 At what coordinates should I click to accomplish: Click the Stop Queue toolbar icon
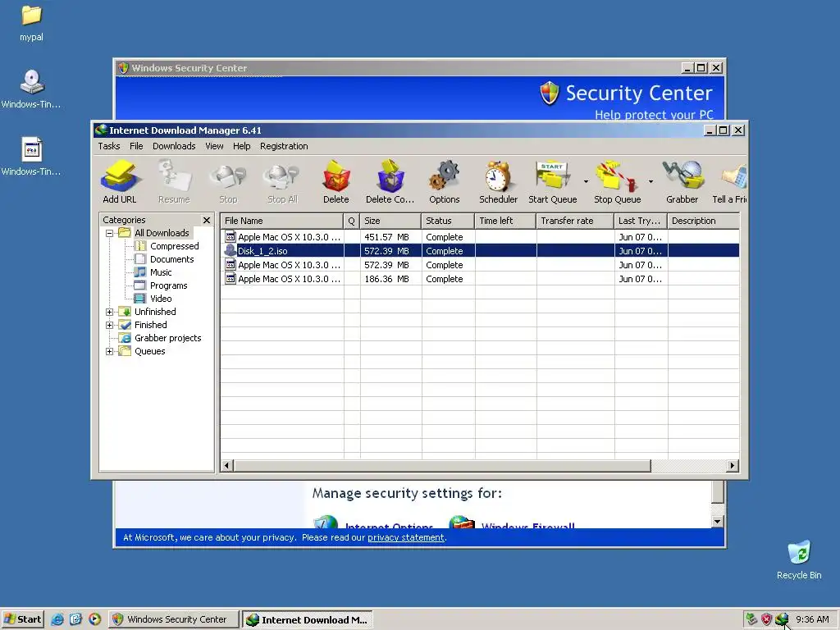pos(617,181)
